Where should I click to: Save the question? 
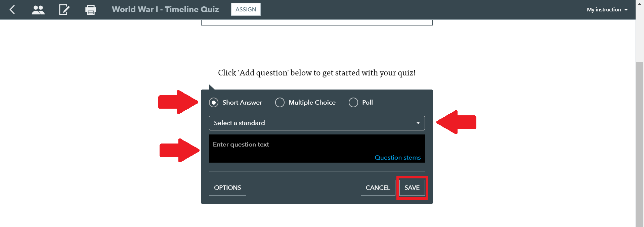coord(412,188)
